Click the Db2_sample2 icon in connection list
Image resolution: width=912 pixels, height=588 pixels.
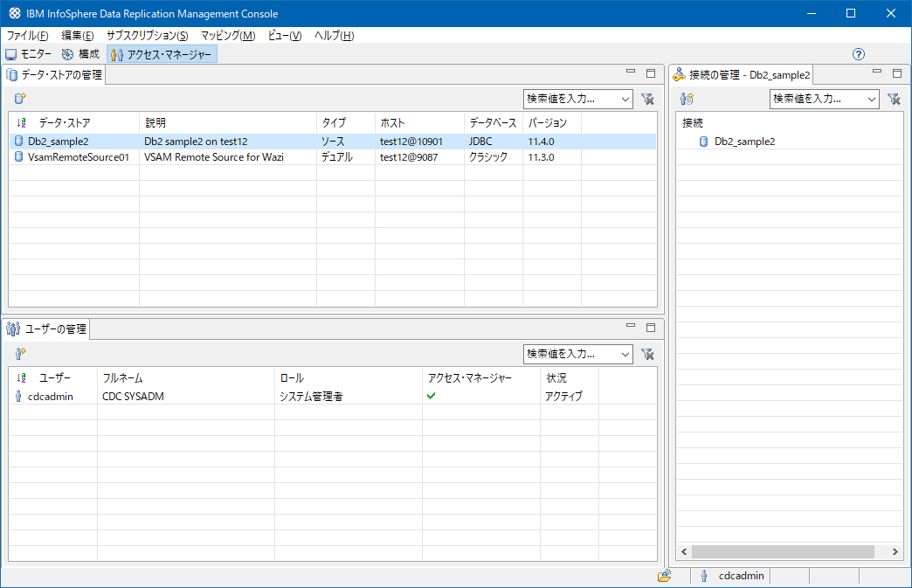pos(703,142)
